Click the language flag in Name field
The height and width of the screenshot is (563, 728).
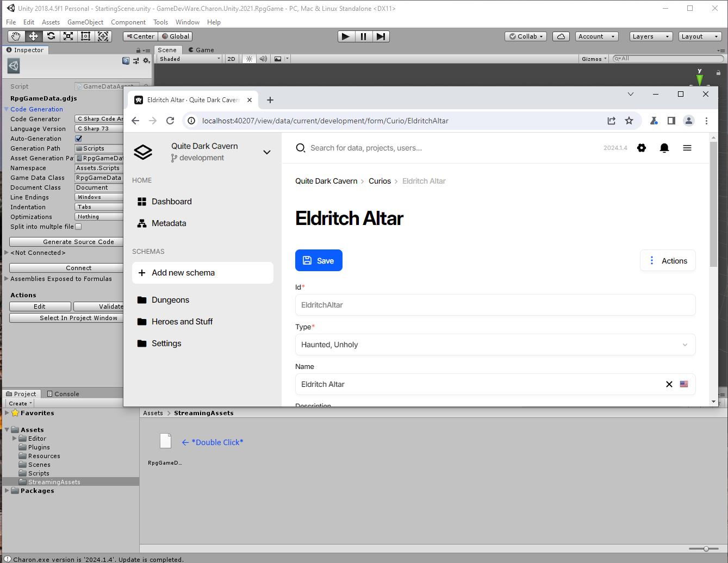(684, 384)
